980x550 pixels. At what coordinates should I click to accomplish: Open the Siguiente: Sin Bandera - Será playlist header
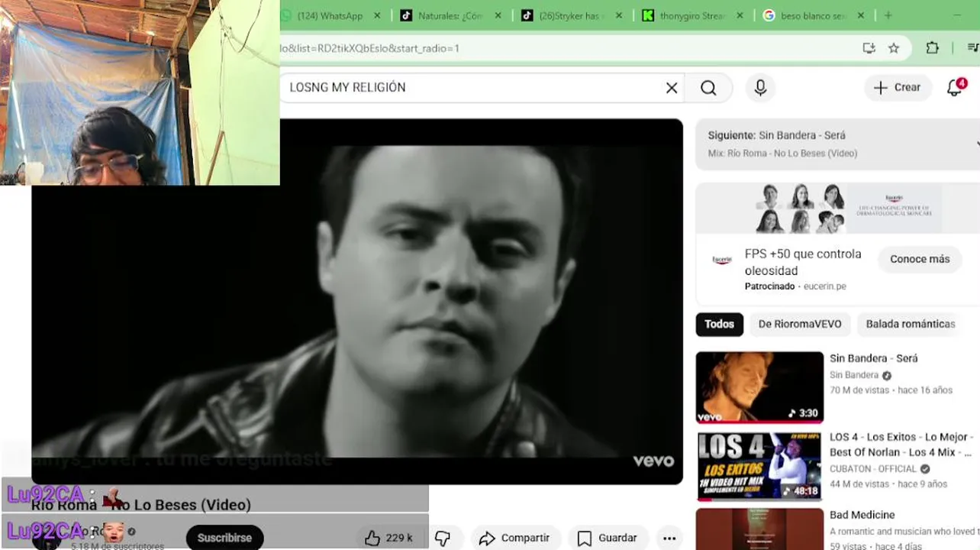pos(837,144)
